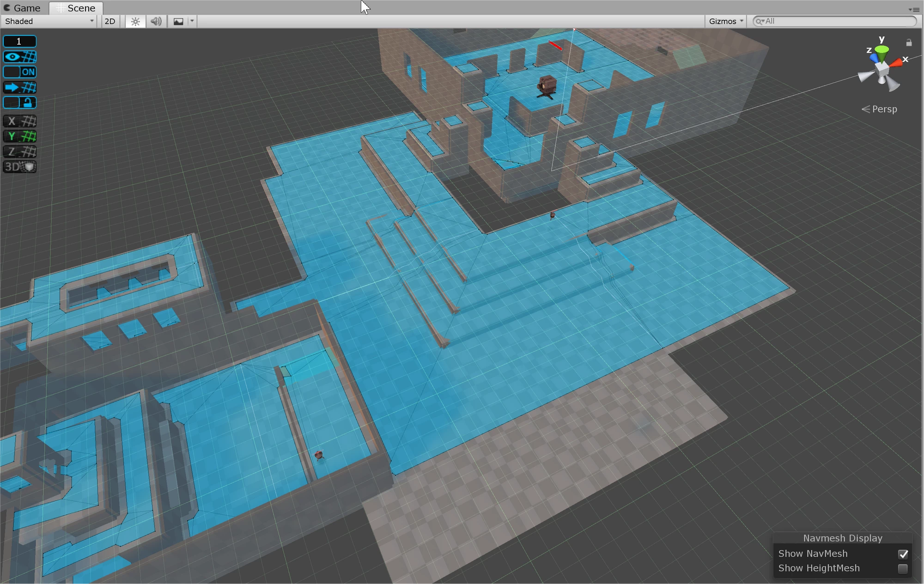Screen dimensions: 924x584
Task: Toggle the 2D view button
Action: pos(110,21)
